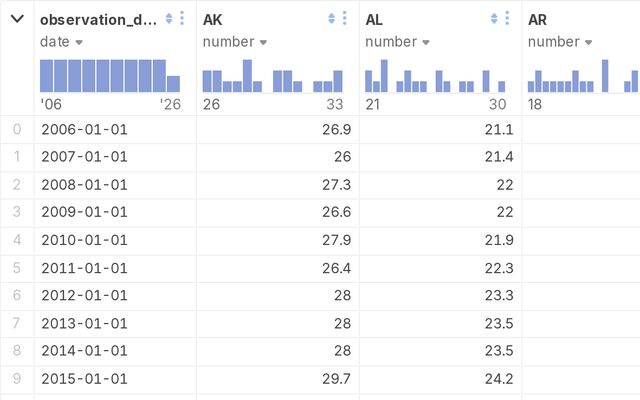Click row index number 5

pyautogui.click(x=16, y=269)
